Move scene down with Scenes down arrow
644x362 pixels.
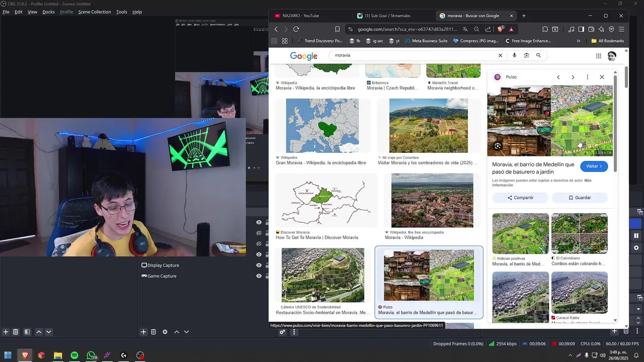[x=48, y=332]
